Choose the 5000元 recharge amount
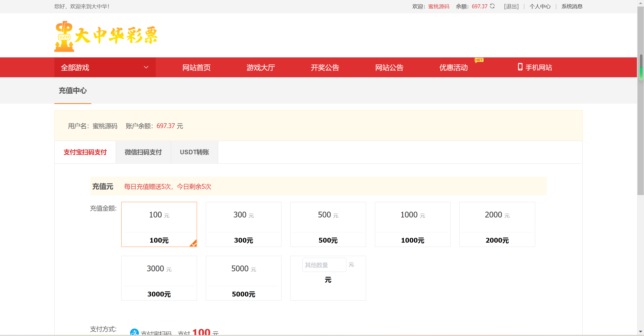The image size is (644, 336). [243, 278]
